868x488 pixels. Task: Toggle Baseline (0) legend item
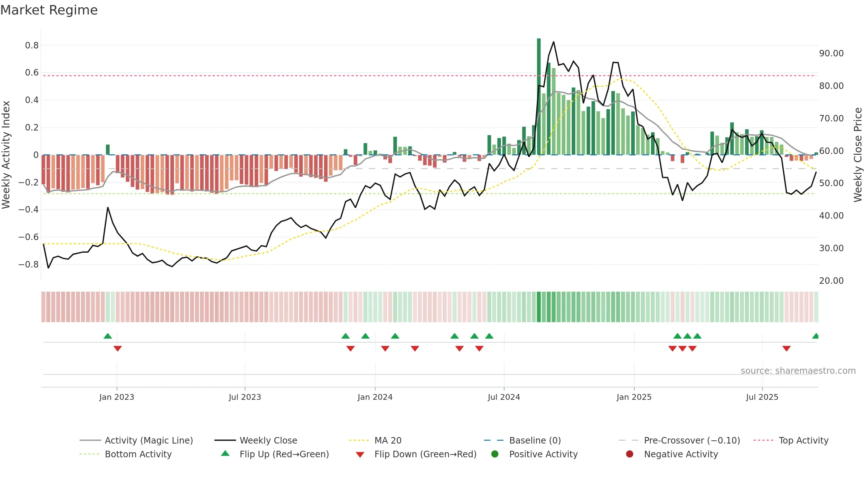[522, 440]
